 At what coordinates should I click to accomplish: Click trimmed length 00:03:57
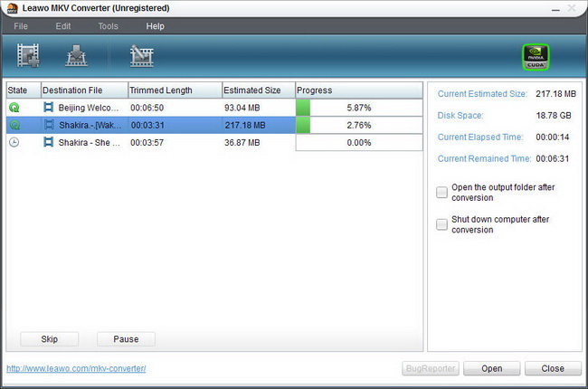tap(147, 143)
